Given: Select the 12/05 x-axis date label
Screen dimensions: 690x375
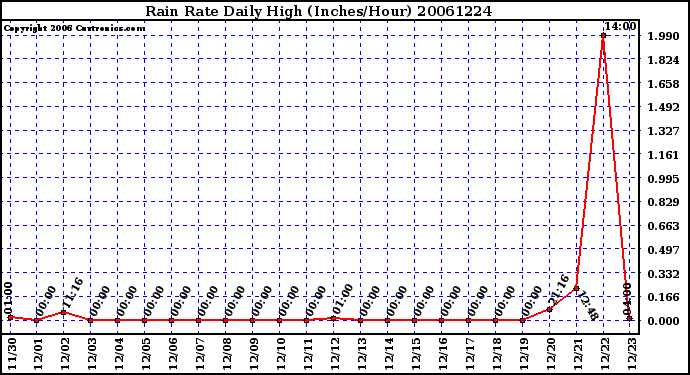Looking at the screenshot, I should (x=146, y=354).
